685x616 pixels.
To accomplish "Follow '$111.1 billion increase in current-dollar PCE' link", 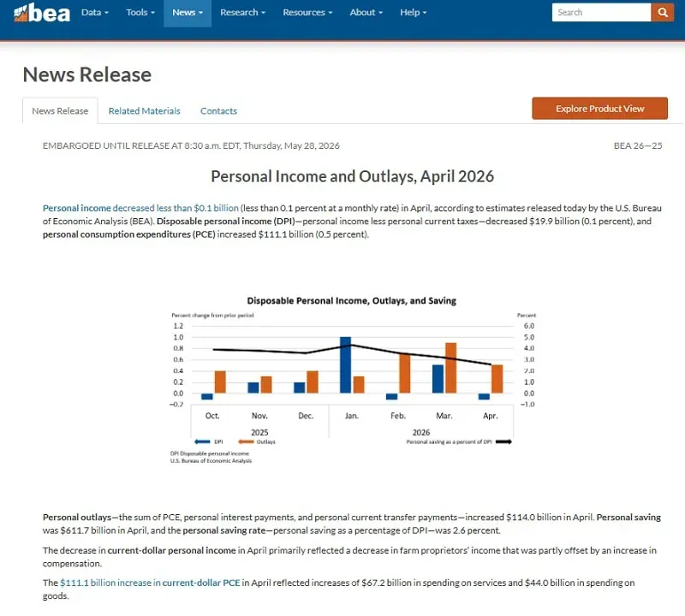I will tap(150, 583).
